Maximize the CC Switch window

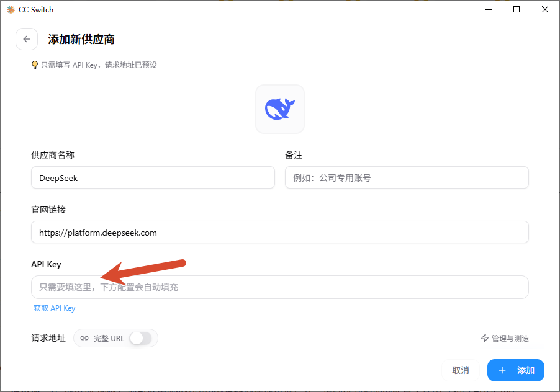click(x=517, y=10)
